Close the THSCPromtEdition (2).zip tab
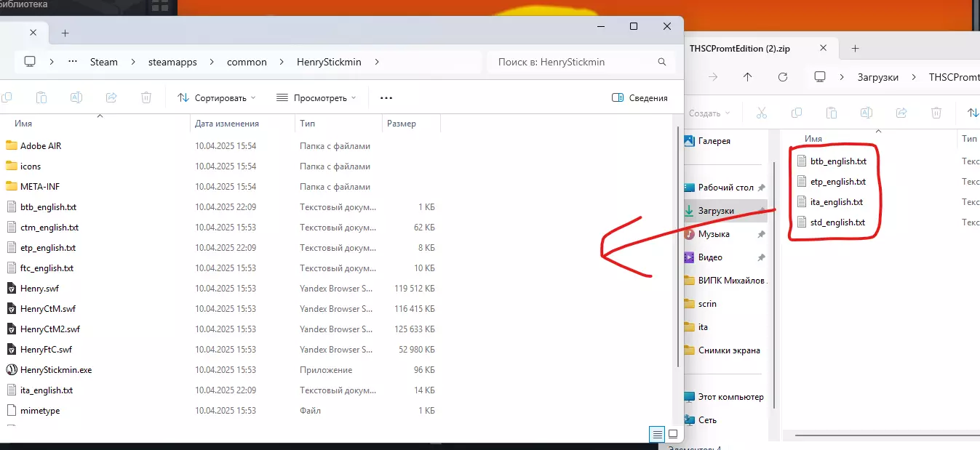 (824, 48)
